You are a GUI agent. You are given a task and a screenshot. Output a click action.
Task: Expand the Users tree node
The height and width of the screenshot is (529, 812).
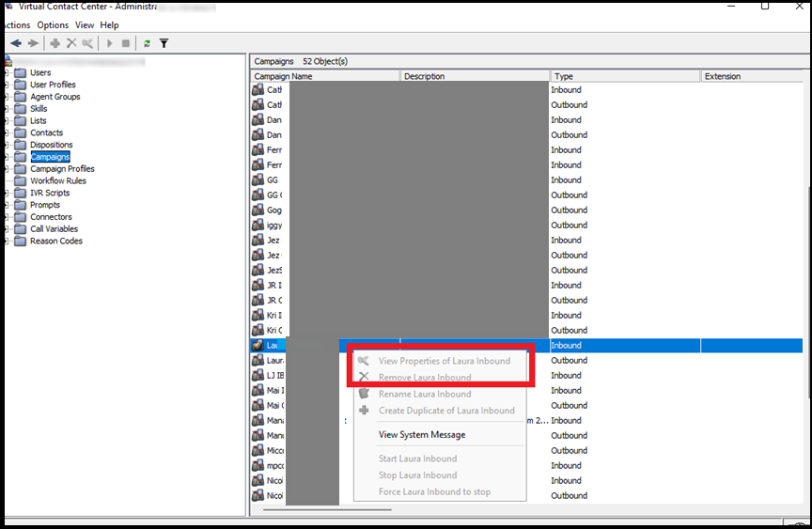7,72
